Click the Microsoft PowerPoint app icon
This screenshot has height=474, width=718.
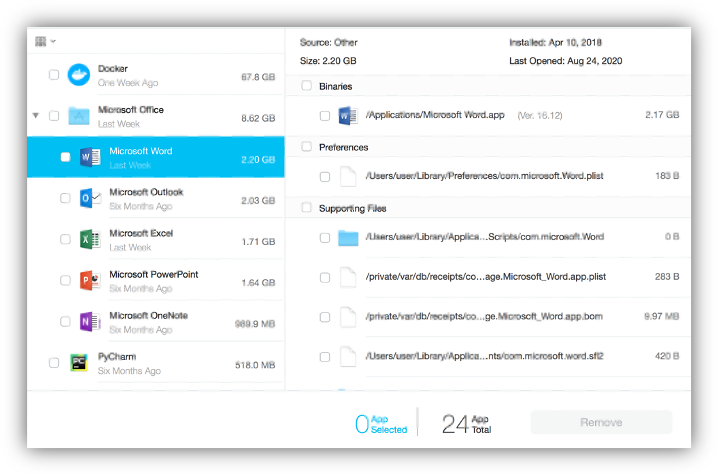(90, 281)
